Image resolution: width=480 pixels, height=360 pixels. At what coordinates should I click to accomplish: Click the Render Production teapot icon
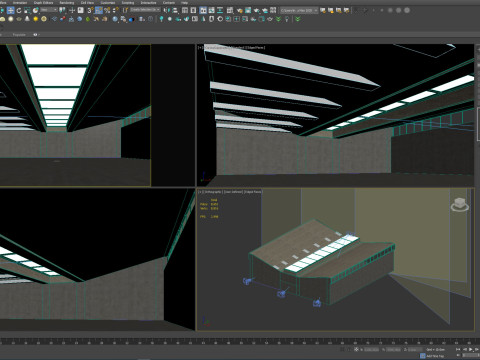pos(256,10)
